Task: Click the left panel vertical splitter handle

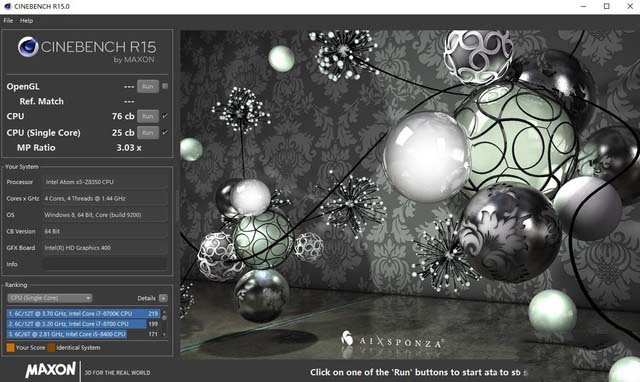Action: [177, 206]
